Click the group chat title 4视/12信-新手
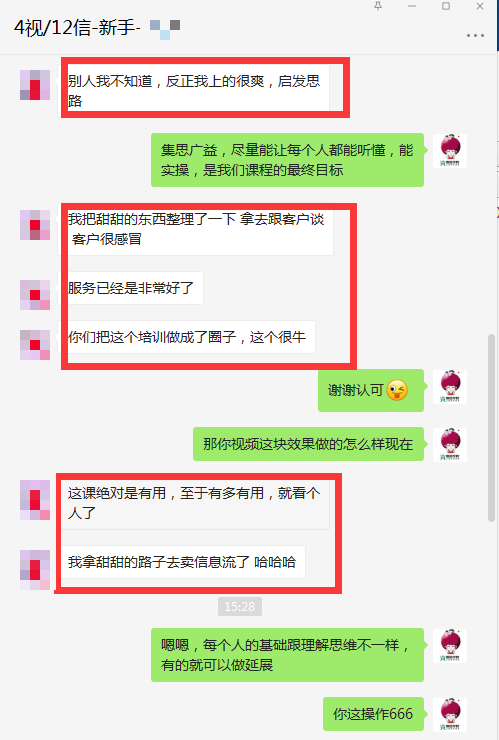499x740 pixels. pyautogui.click(x=77, y=28)
